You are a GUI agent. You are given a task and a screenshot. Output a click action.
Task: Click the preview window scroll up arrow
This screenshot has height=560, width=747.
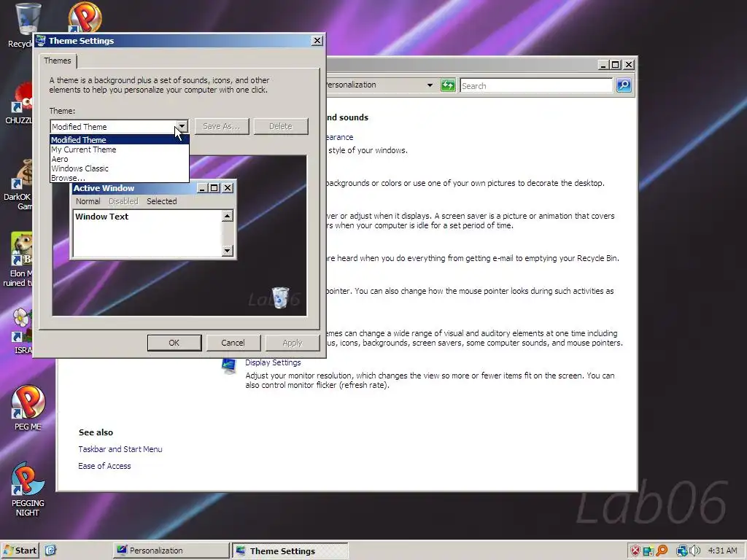[228, 216]
